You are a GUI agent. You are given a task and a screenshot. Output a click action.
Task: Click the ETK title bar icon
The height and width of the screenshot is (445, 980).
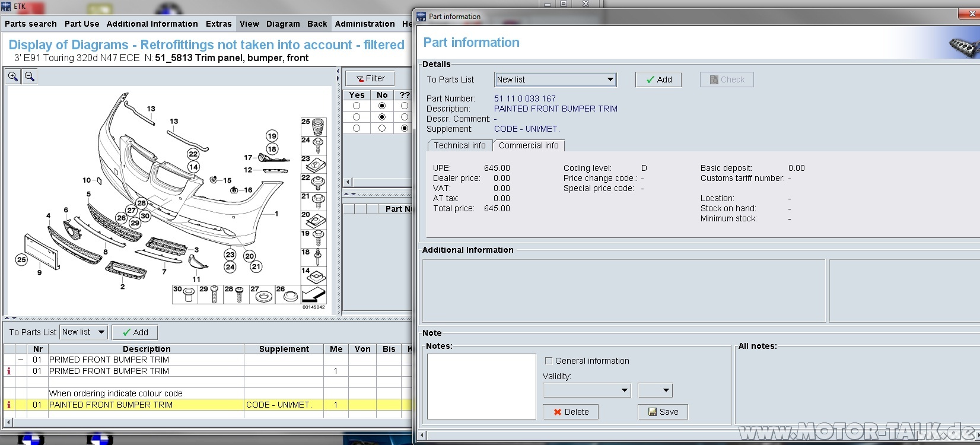[x=6, y=7]
